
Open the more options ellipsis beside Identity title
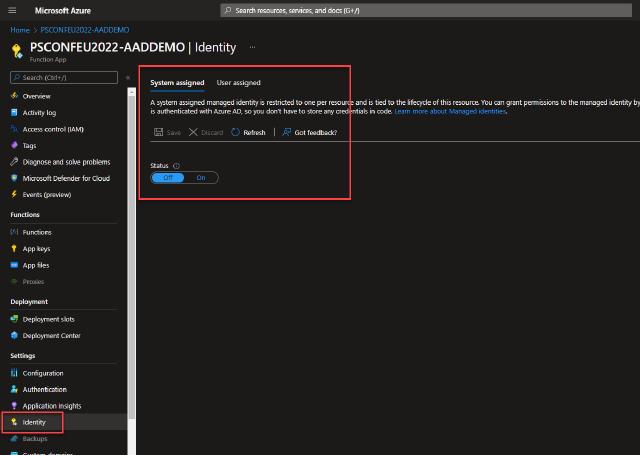(x=252, y=47)
